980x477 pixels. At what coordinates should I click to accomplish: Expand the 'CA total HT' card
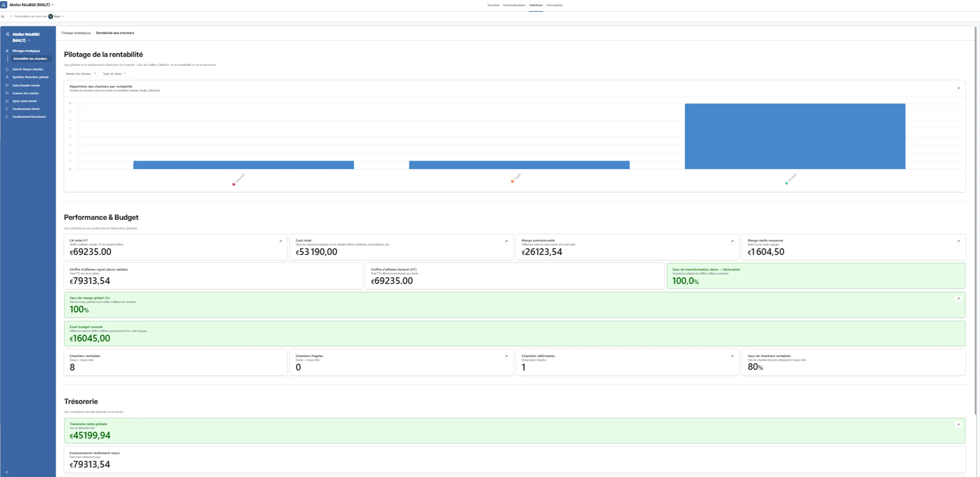280,241
